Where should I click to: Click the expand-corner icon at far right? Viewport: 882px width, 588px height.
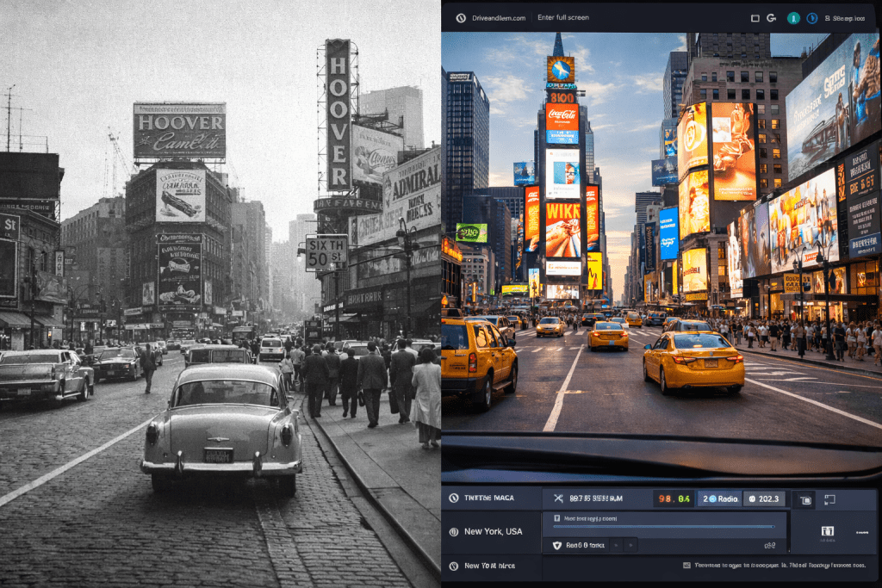point(829,499)
